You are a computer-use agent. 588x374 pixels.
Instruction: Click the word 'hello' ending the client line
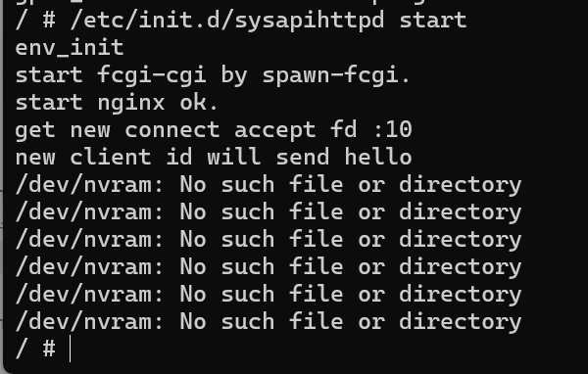point(378,157)
